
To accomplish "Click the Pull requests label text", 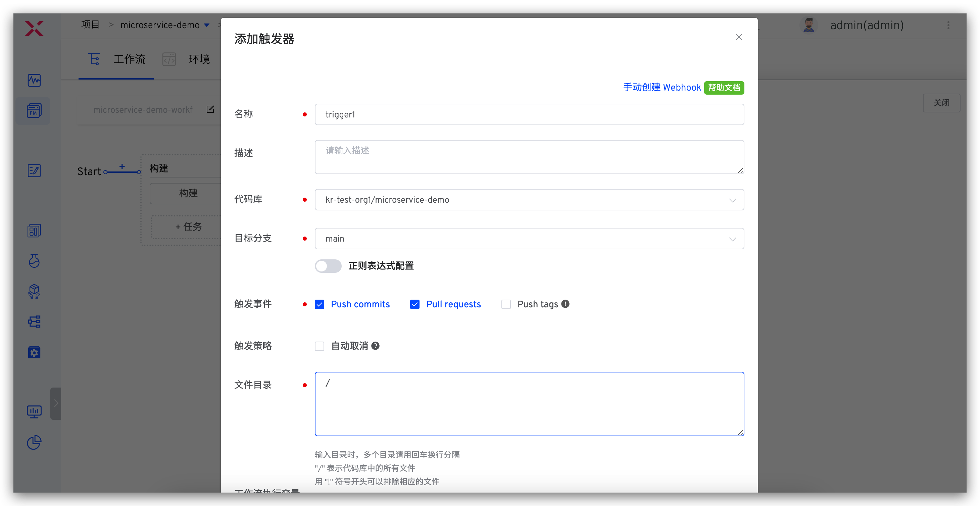I will point(453,304).
